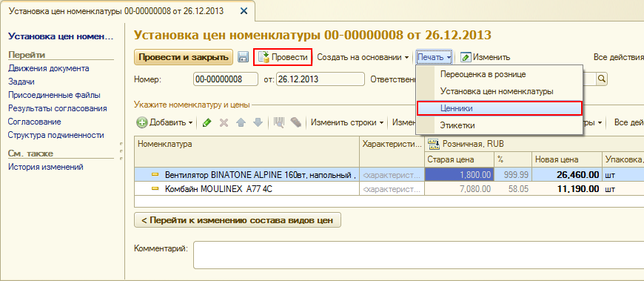Click the yellow item icon beside Комбайн
The width and height of the screenshot is (644, 281).
(x=155, y=189)
